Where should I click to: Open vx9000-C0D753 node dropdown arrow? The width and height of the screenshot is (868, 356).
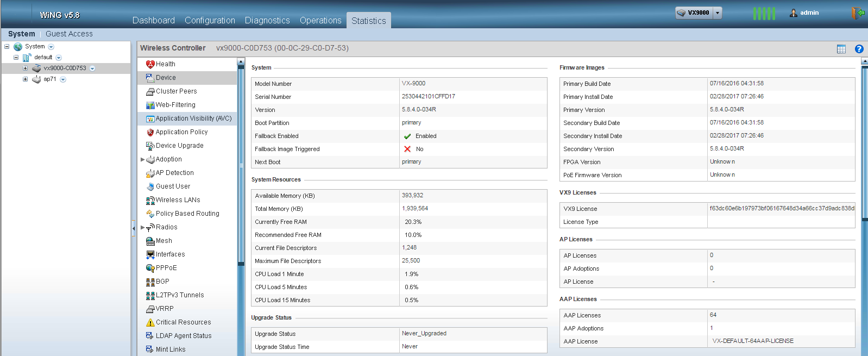[x=92, y=68]
